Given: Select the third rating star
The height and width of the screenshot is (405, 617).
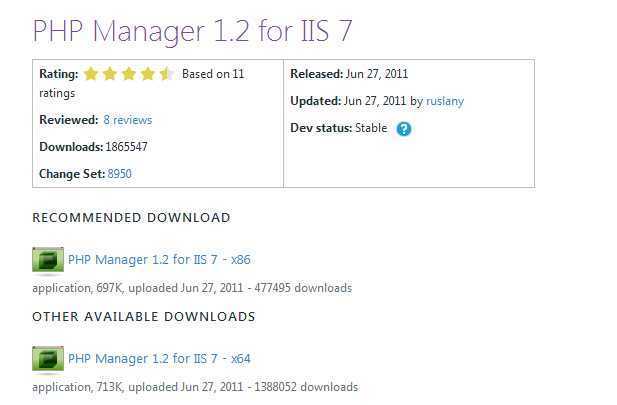Looking at the screenshot, I should [129, 74].
